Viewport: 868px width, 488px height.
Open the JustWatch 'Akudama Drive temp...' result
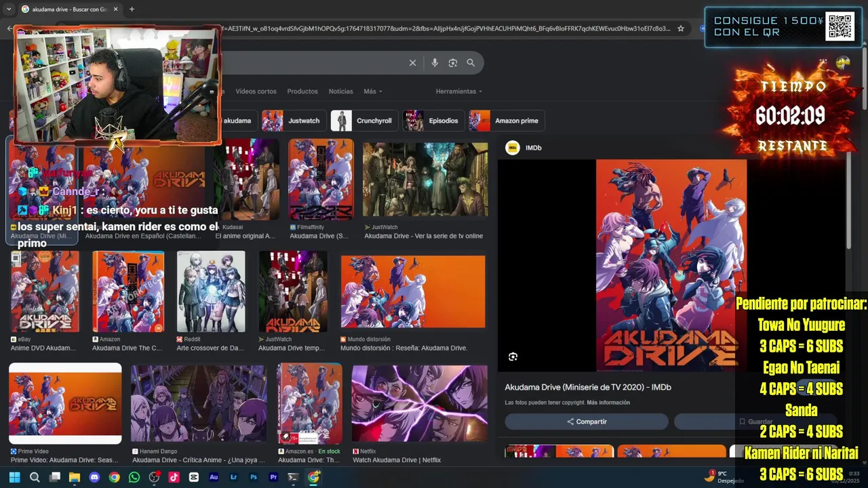coord(292,301)
